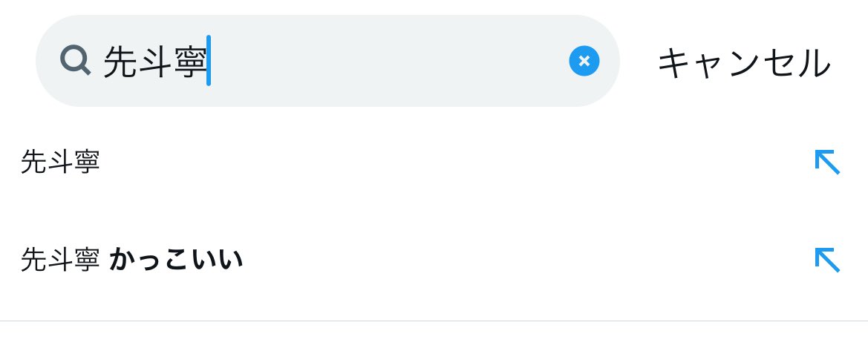Place the cursor after 寧 in the search box
The width and height of the screenshot is (868, 351).
[209, 61]
